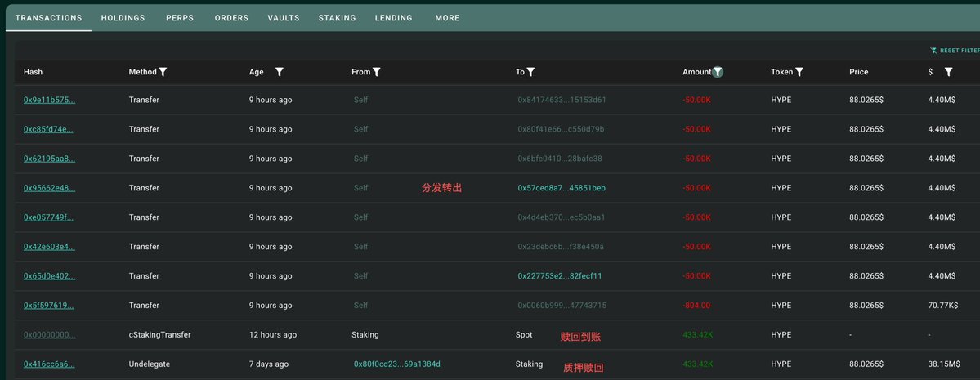Open recipient address 0x227753e2...82fecf11
This screenshot has width=980, height=380.
pos(560,276)
